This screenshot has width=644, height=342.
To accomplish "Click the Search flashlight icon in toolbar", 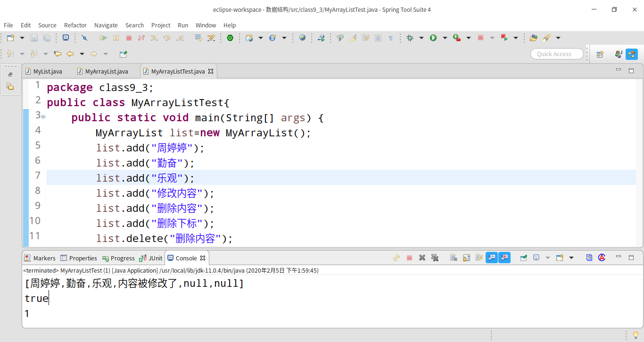I will 546,38.
